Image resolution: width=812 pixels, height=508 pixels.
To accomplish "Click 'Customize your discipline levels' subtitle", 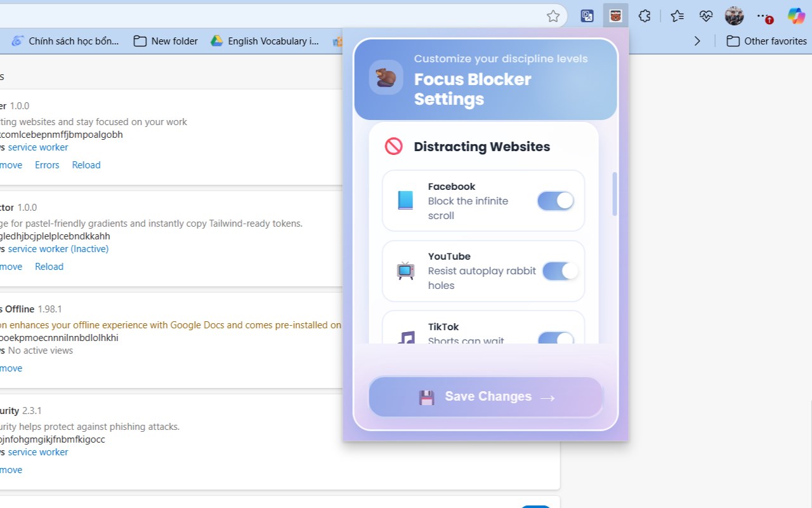I will (501, 59).
